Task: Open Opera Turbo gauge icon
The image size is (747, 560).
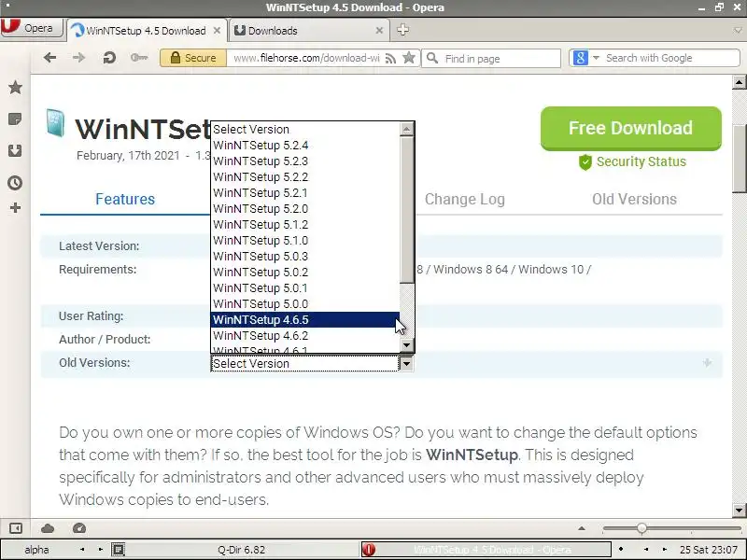Action: point(79,528)
